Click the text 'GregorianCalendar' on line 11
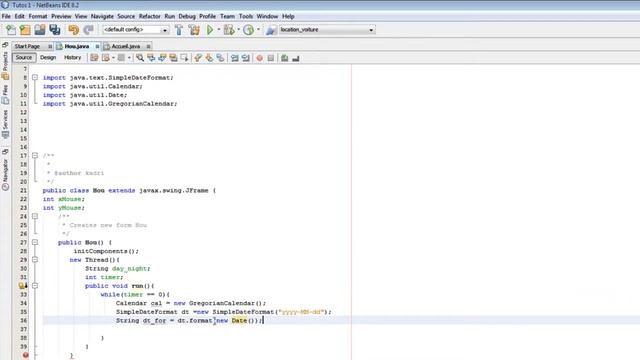Screen dimensions: 640x360 coord(140,104)
